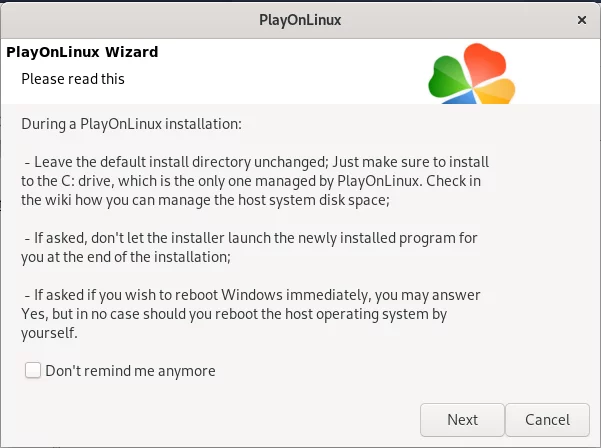Click the "During a PlayOnLinux installation:" line

pyautogui.click(x=131, y=124)
